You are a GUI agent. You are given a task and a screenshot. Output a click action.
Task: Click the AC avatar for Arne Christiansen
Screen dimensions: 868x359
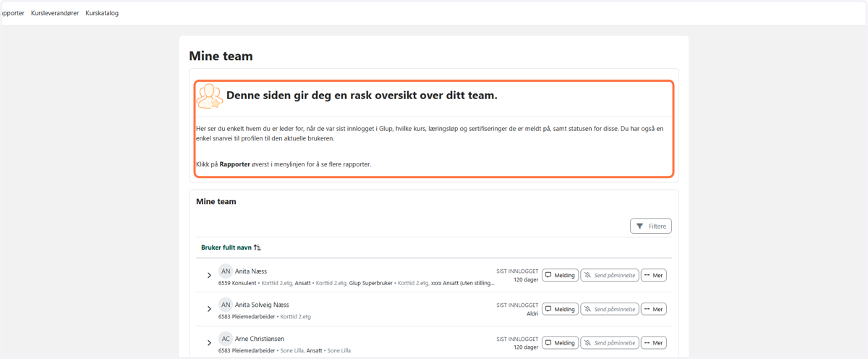point(226,339)
